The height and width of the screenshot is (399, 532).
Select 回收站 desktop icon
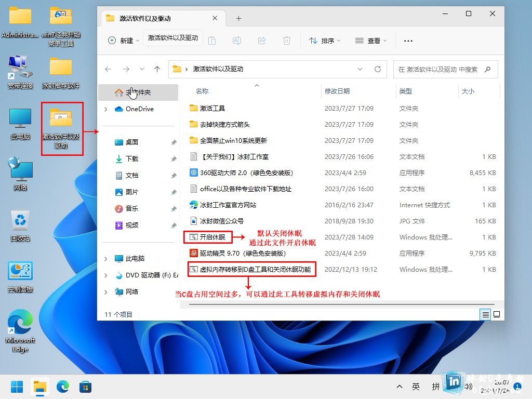[x=20, y=226]
